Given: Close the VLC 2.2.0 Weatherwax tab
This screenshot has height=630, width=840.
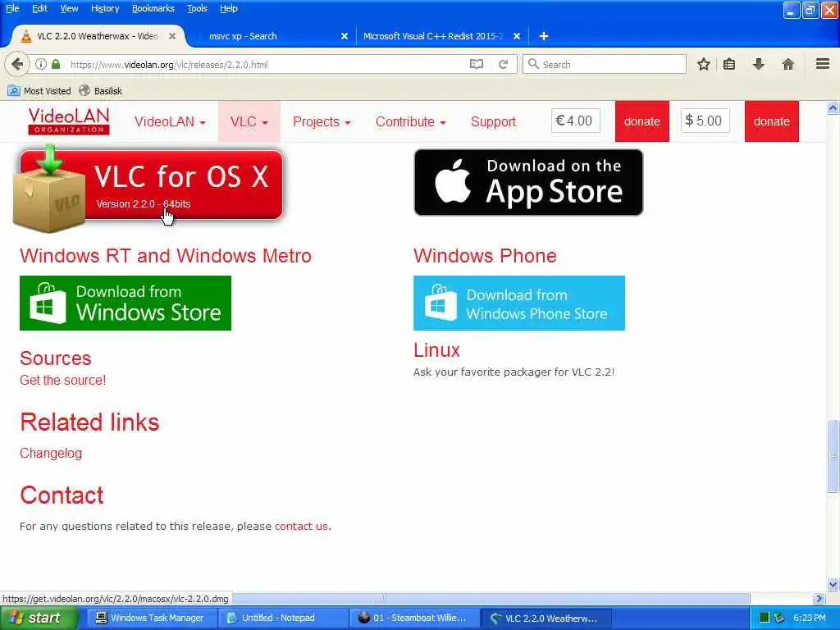Looking at the screenshot, I should point(172,36).
